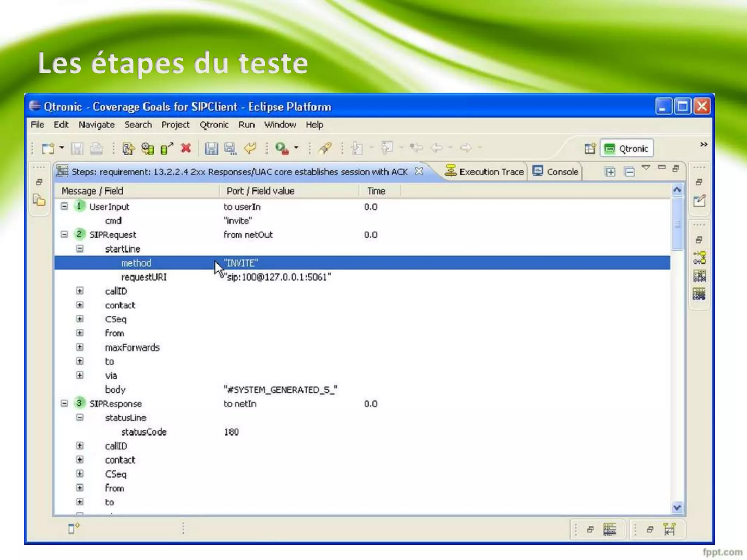Click the yellow undo arrow toolbar icon

click(x=250, y=148)
